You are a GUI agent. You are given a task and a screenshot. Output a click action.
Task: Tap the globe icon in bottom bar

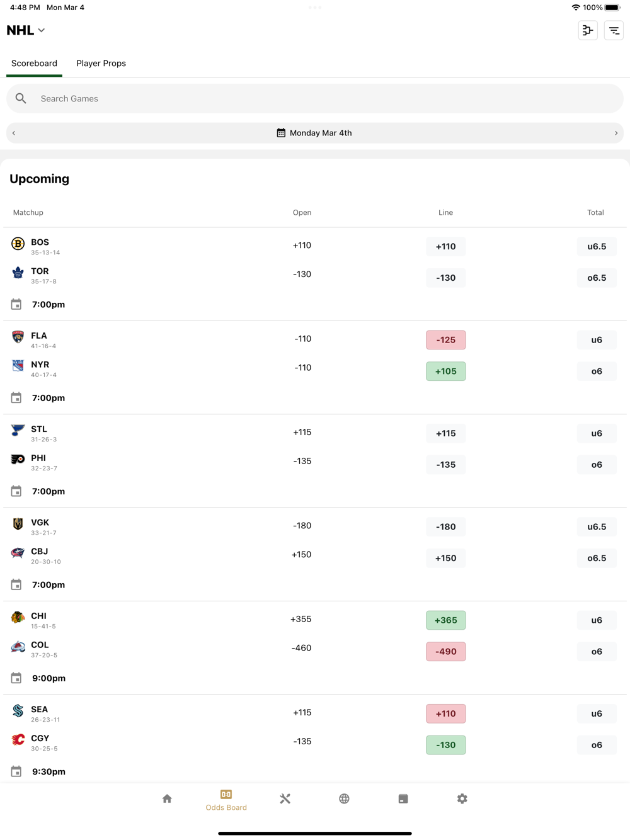(x=344, y=799)
